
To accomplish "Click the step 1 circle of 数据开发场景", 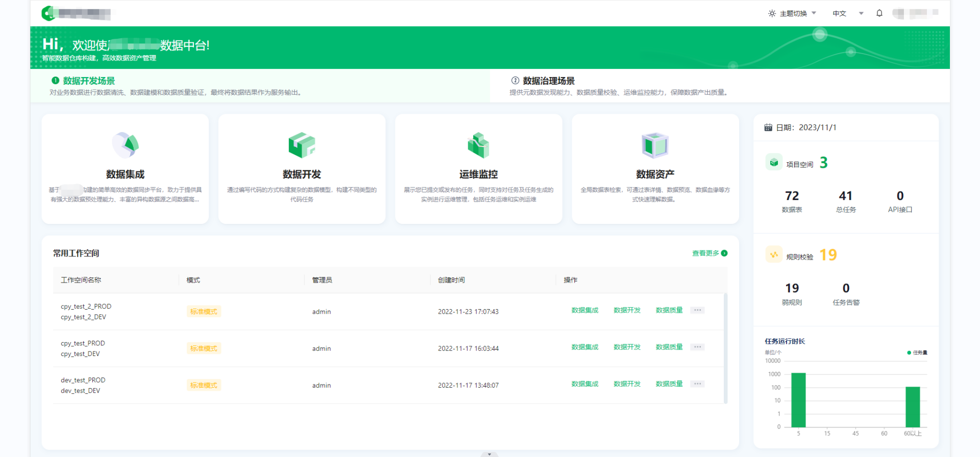I will 55,81.
